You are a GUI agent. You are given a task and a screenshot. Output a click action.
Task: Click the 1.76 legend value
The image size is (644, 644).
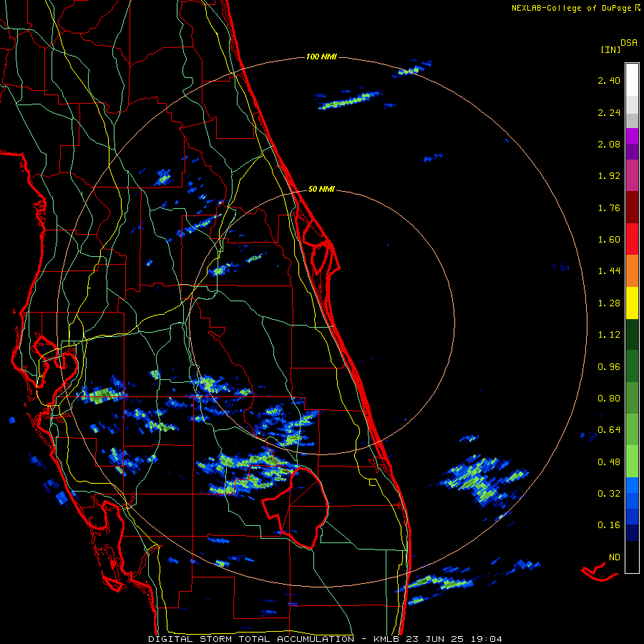point(609,208)
